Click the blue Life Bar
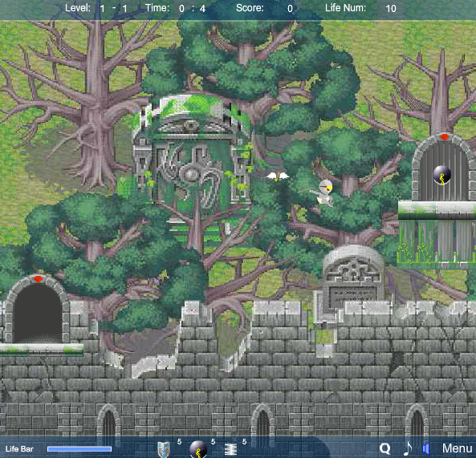This screenshot has width=476, height=458. (79, 449)
